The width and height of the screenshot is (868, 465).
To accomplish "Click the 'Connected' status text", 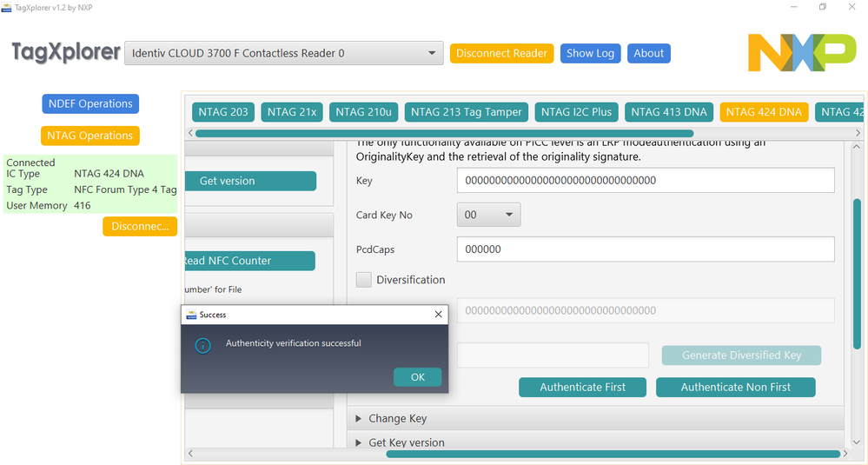I will (x=30, y=163).
